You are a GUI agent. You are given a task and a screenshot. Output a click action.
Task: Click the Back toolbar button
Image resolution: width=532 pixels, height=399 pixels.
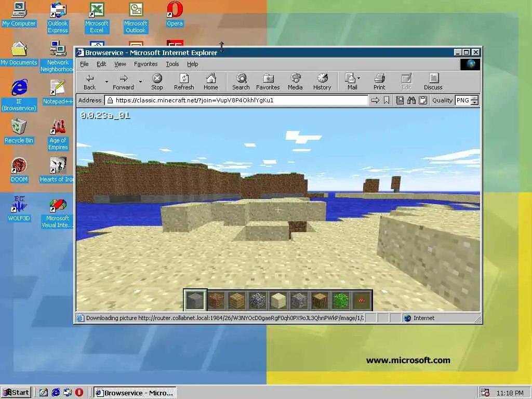(89, 82)
